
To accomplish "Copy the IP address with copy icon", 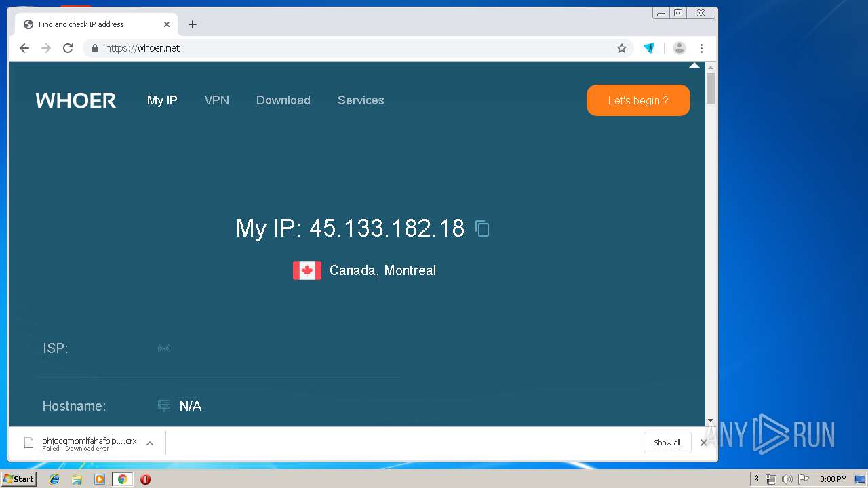I will coord(482,228).
